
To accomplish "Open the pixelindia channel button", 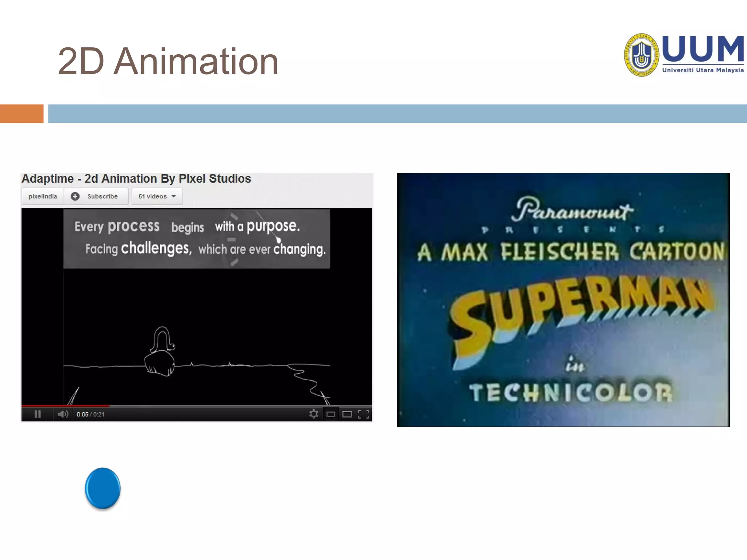I will [43, 197].
